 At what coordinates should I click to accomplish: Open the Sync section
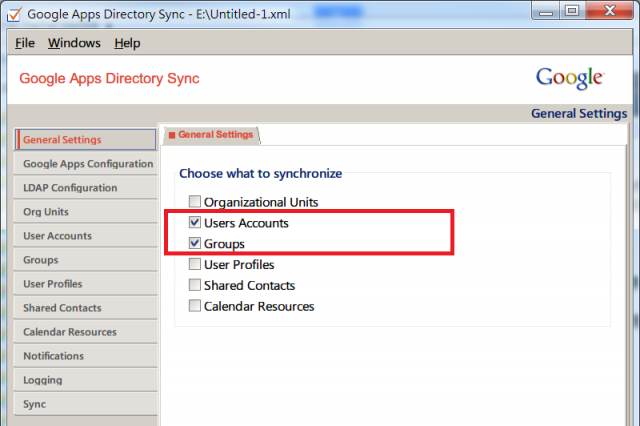pyautogui.click(x=85, y=404)
